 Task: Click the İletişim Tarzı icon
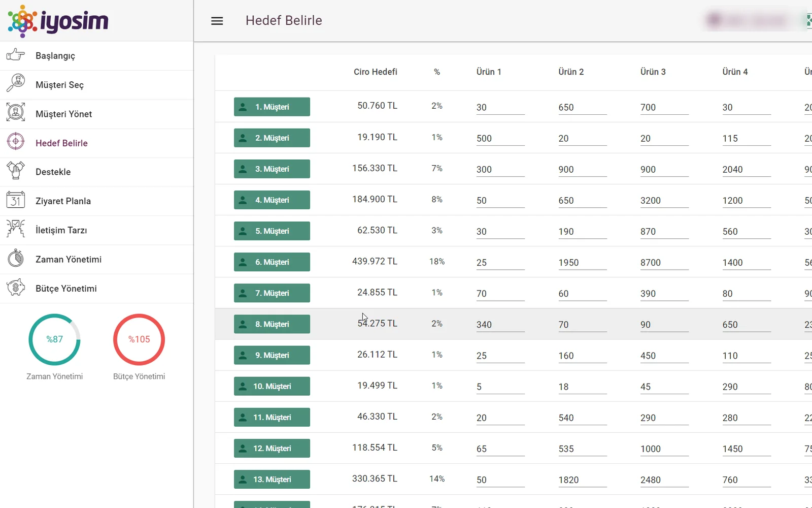[x=16, y=229]
